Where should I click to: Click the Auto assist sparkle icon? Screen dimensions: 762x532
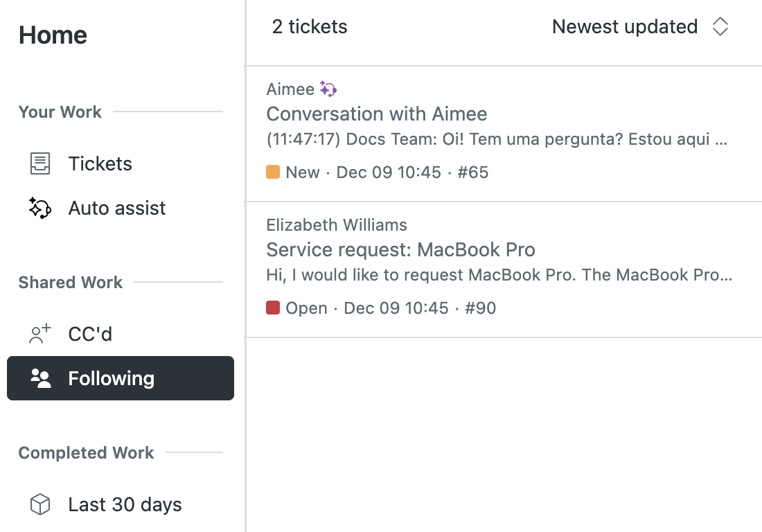click(x=40, y=209)
